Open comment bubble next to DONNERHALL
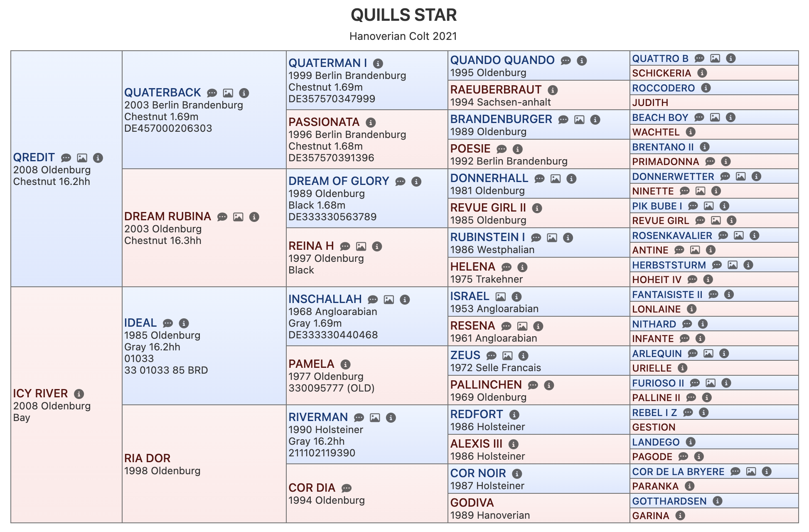 (x=539, y=179)
